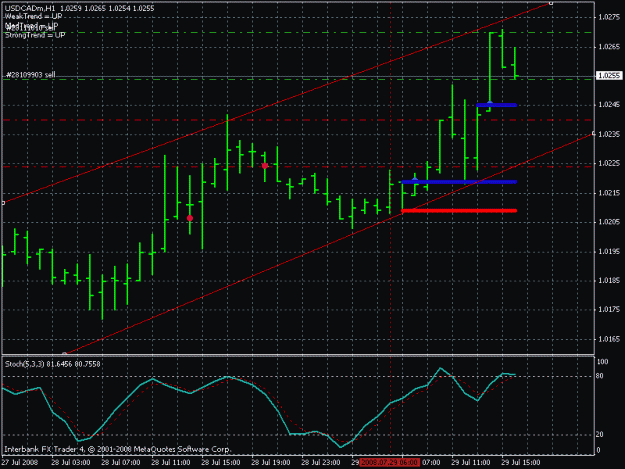Click the 28 Jul 23:00 time label

321,462
